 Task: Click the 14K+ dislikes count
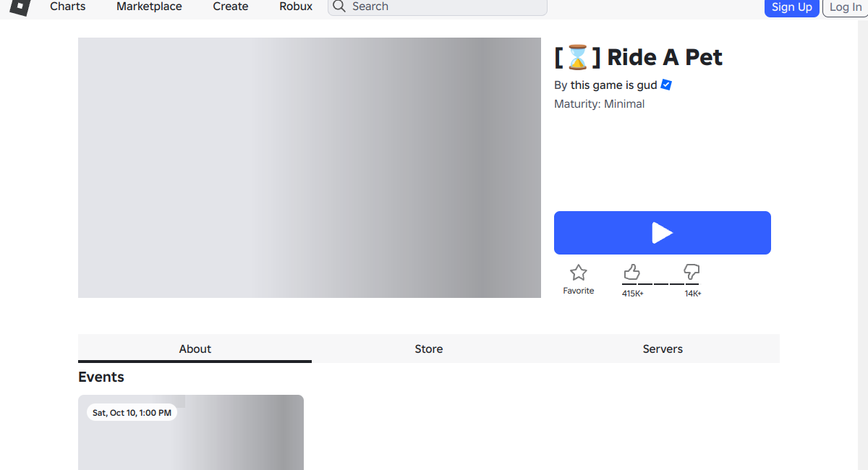coord(693,294)
